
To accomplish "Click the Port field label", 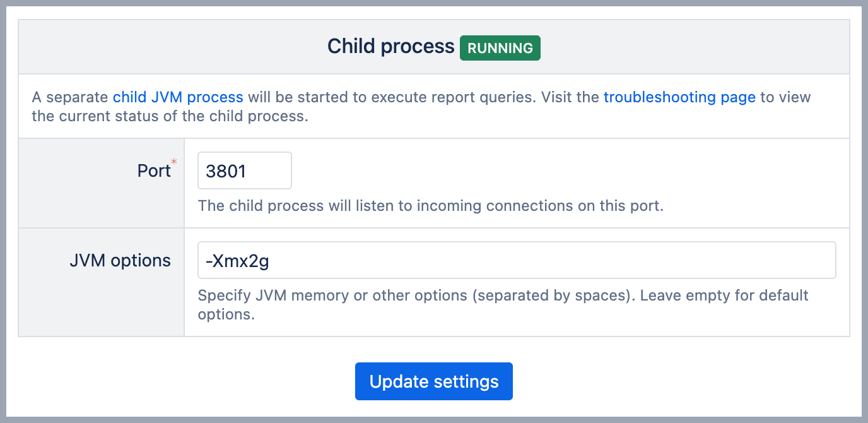I will pyautogui.click(x=154, y=171).
